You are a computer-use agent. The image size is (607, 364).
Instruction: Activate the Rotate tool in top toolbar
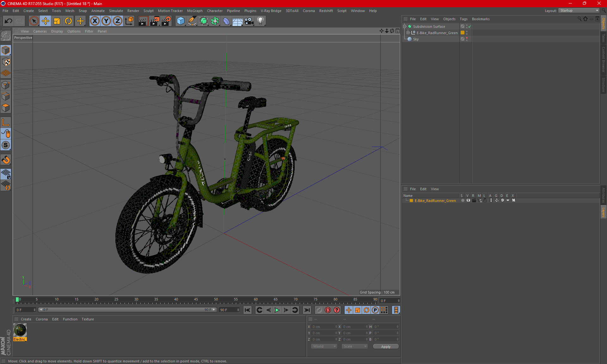tap(68, 21)
